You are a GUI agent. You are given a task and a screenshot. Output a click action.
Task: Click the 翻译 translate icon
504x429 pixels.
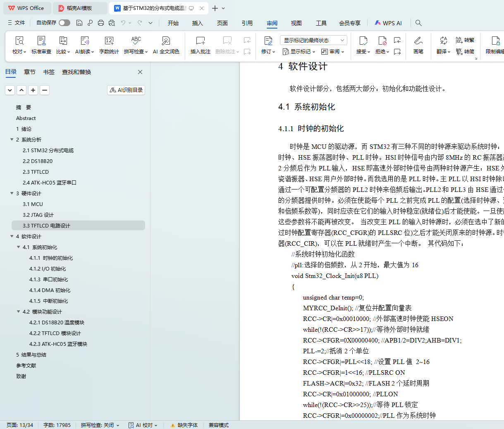[443, 41]
